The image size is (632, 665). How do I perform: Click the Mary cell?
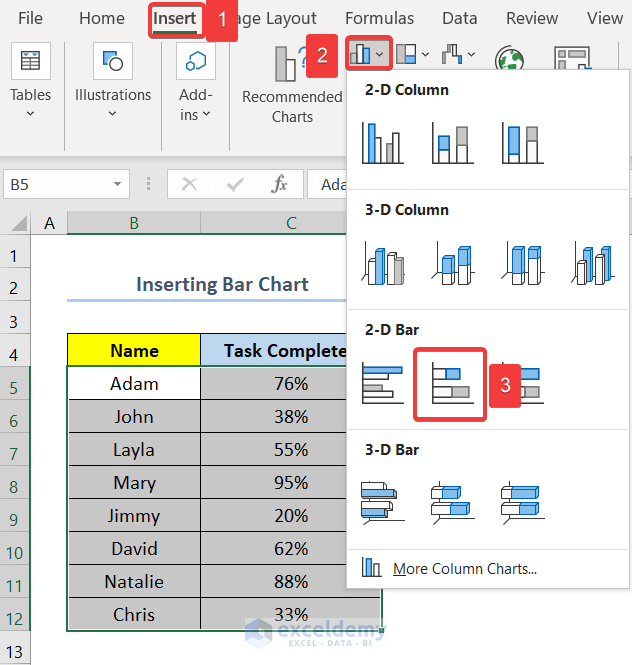tap(134, 483)
